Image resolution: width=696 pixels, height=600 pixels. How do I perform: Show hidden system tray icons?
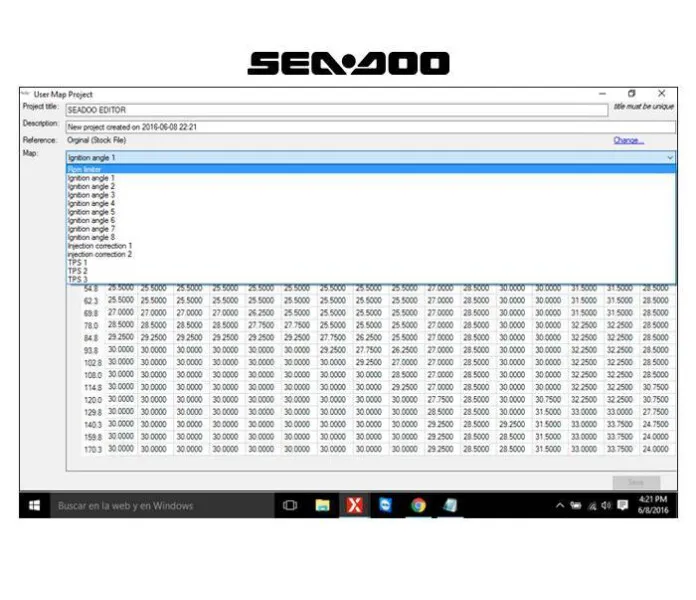click(560, 505)
